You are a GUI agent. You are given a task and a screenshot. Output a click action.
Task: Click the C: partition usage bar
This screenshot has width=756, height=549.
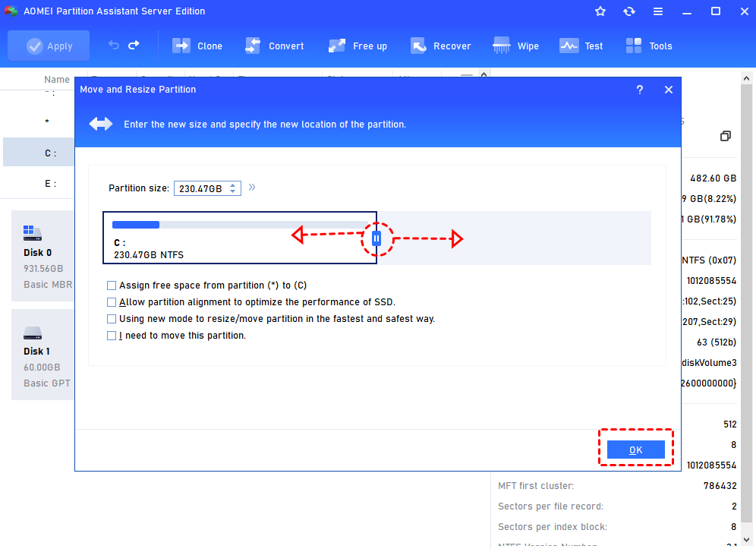(x=240, y=225)
